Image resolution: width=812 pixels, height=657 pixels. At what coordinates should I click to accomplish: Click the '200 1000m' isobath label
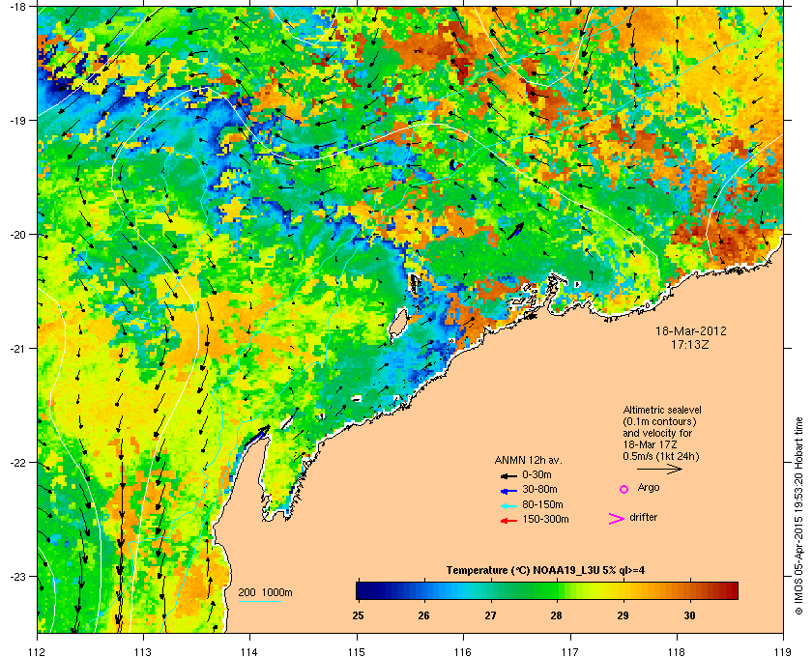(x=265, y=593)
